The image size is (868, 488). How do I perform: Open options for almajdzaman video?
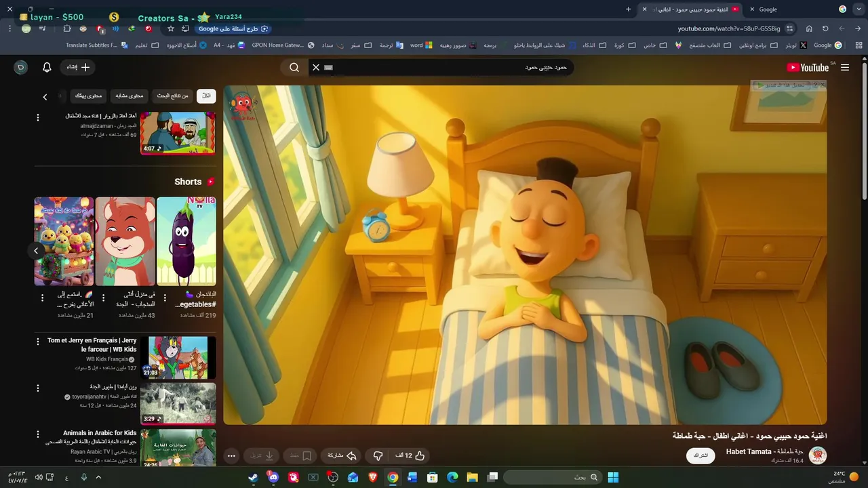click(38, 117)
